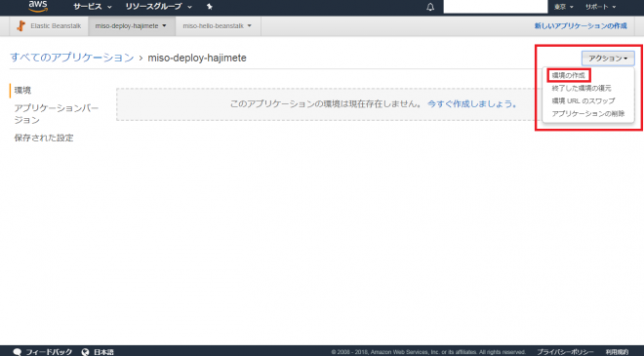Click the globe language icon
This screenshot has width=644, height=356.
[x=86, y=352]
